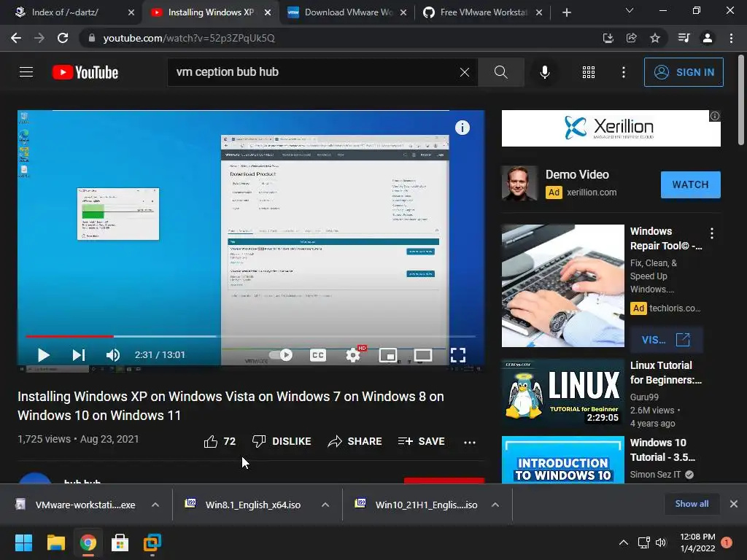747x560 pixels.
Task: Show video info cards icon
Action: pyautogui.click(x=462, y=128)
